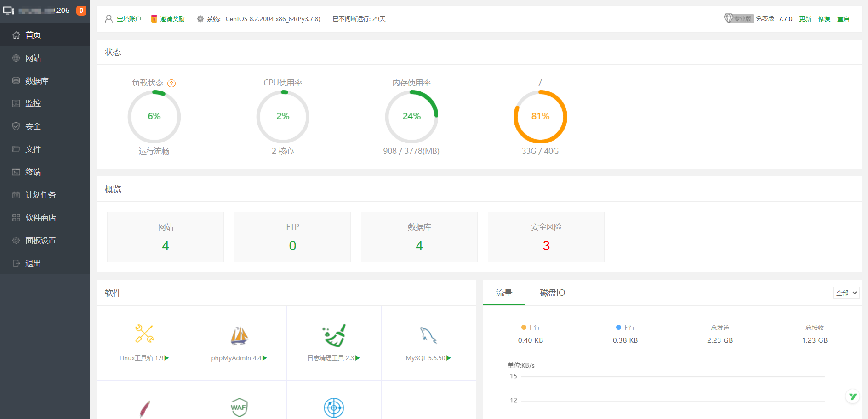Open the phpMyAdmin 4.4 sailboat icon
Screen dimensions: 868x419
(x=239, y=335)
